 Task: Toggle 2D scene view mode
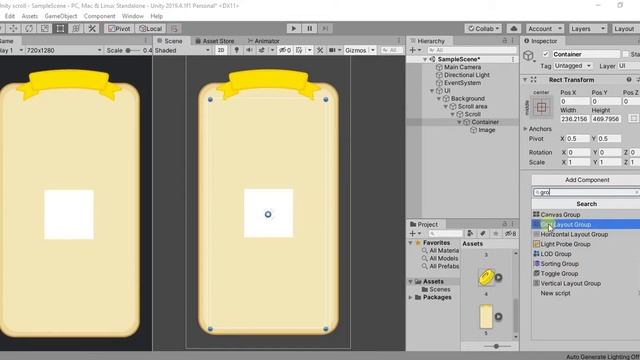click(x=221, y=50)
